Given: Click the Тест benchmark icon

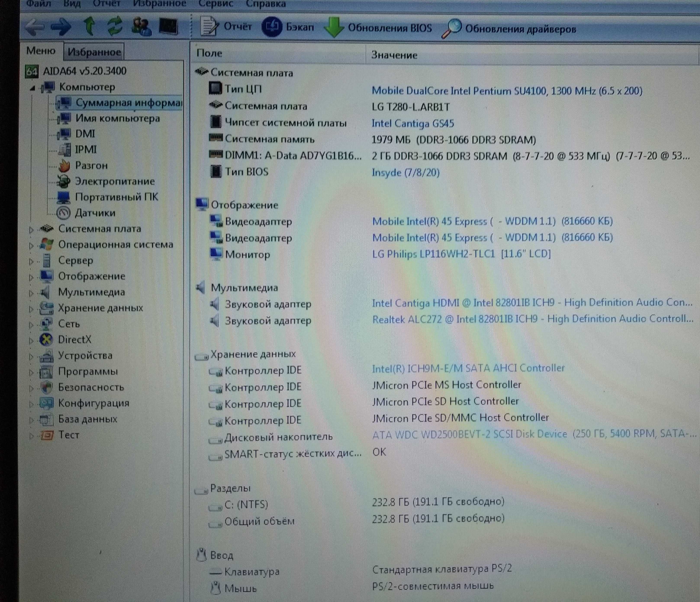Looking at the screenshot, I should pos(47,435).
